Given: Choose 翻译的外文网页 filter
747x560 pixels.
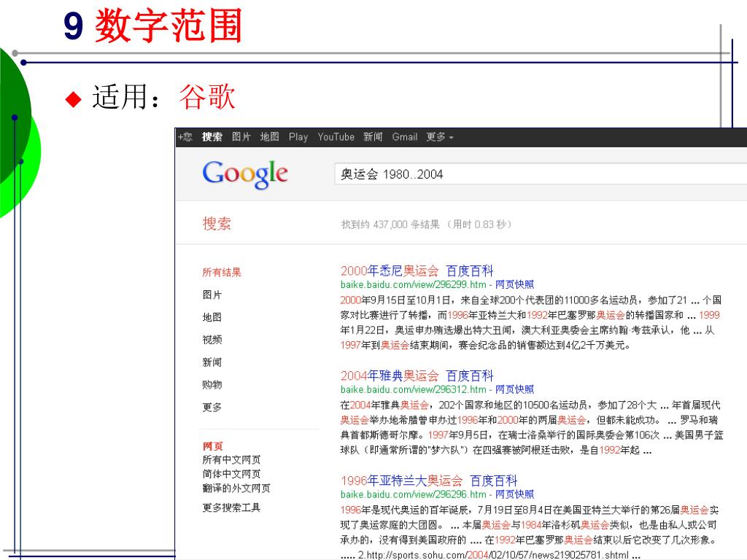Looking at the screenshot, I should (x=236, y=488).
